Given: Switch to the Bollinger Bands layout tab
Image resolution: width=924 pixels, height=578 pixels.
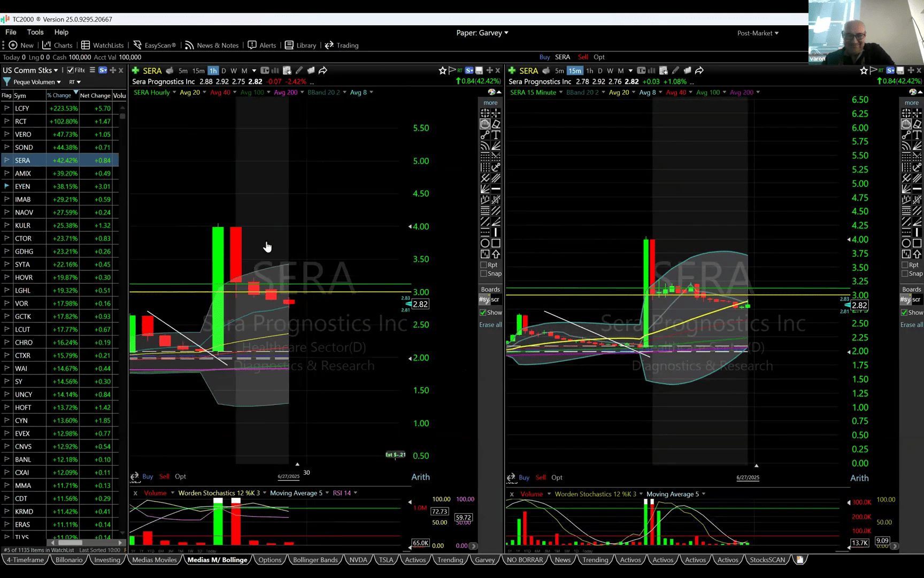Looking at the screenshot, I should pos(315,560).
